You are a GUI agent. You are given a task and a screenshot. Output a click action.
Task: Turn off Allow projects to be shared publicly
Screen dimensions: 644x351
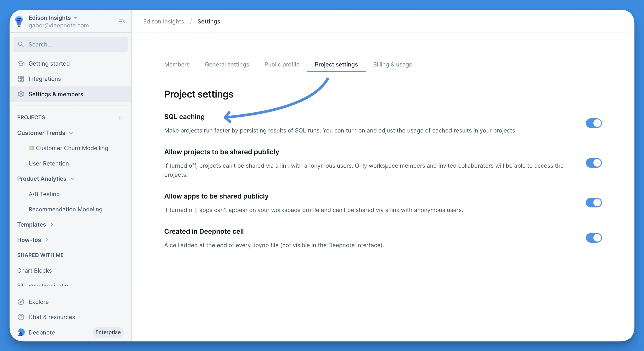tap(593, 163)
